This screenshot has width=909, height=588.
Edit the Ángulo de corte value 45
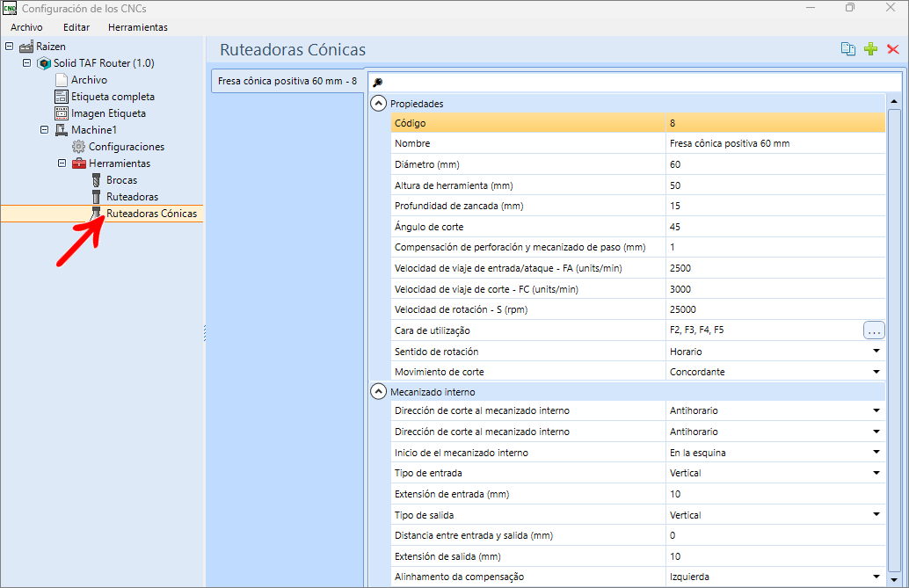tap(775, 227)
